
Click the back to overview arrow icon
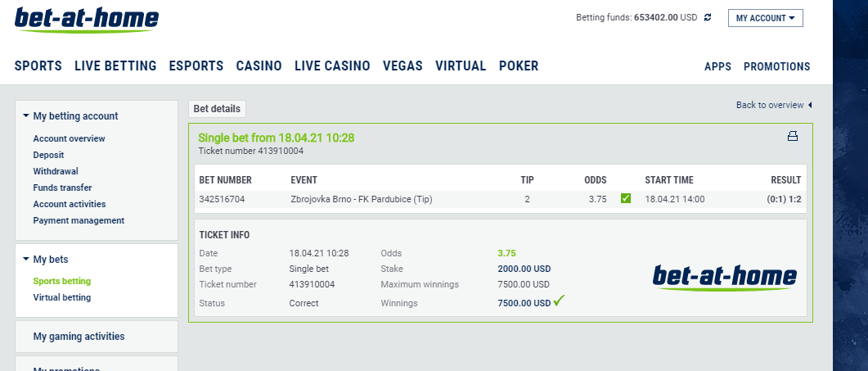click(810, 105)
